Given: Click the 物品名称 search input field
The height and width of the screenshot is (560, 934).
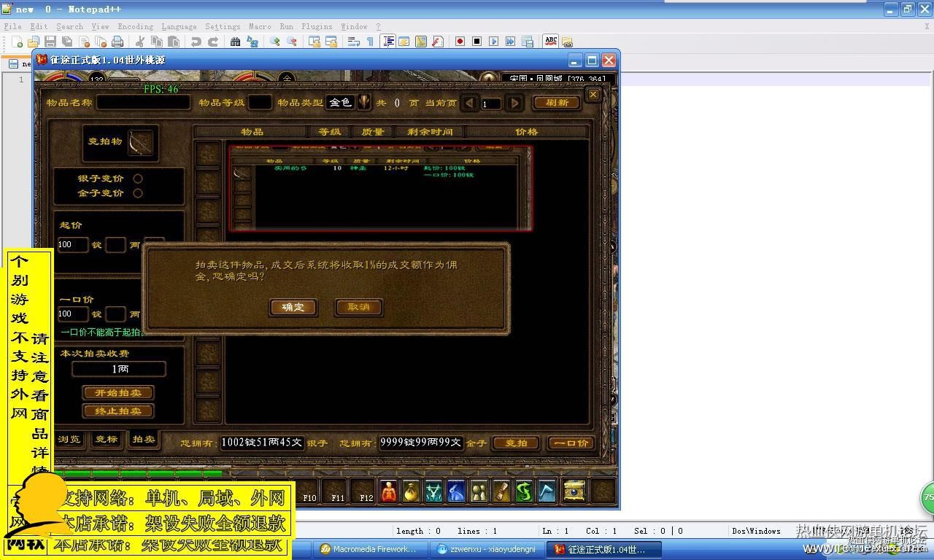Looking at the screenshot, I should [144, 103].
